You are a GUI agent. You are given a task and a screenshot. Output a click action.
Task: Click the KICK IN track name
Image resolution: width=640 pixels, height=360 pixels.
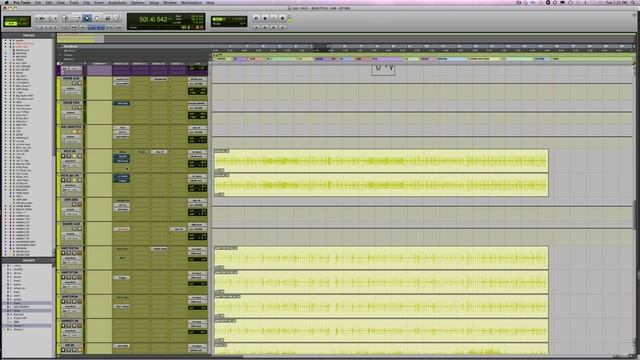(x=69, y=151)
